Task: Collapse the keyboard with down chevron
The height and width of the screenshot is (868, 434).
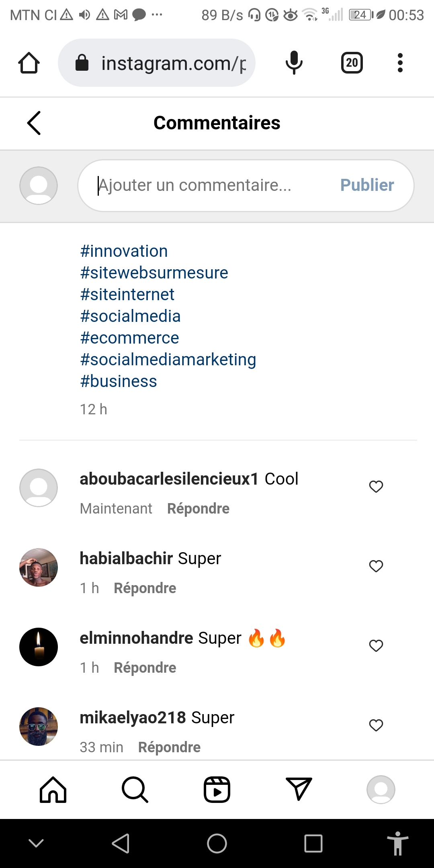Action: tap(36, 843)
